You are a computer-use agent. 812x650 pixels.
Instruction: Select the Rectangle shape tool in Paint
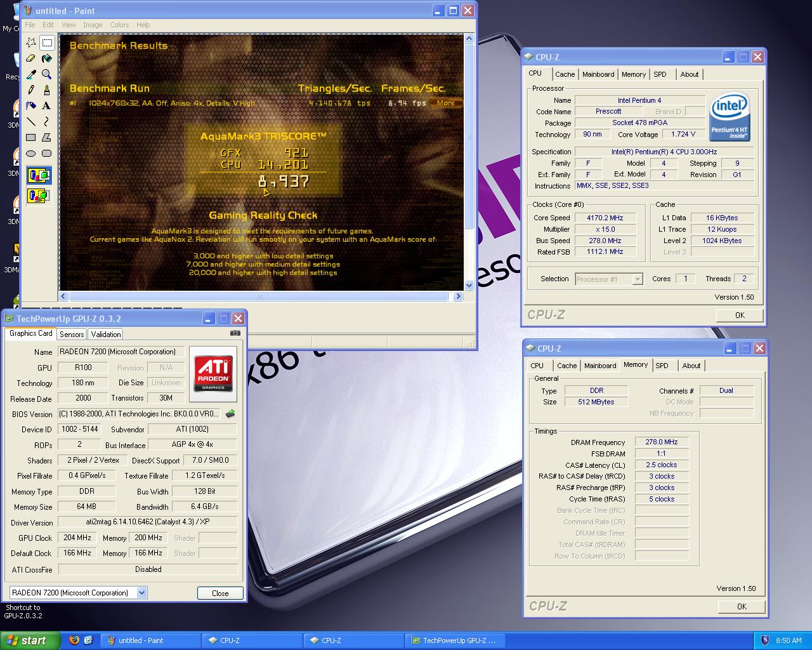[x=31, y=137]
